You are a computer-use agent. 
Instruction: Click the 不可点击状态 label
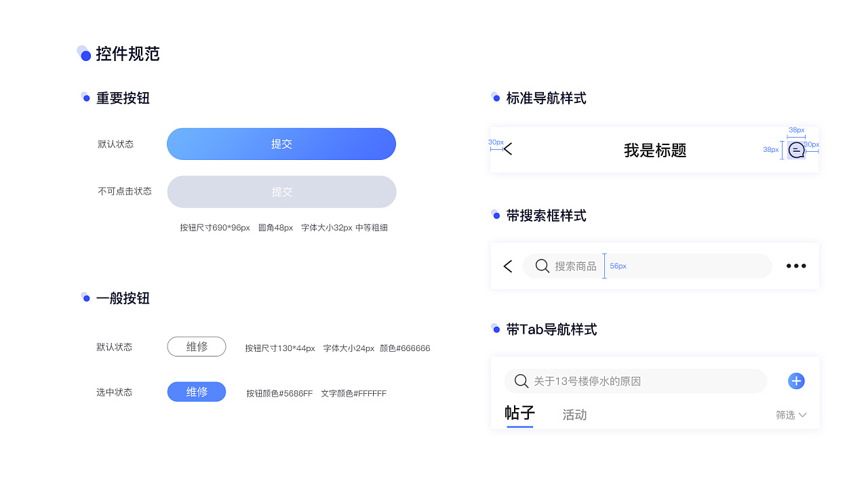(125, 191)
